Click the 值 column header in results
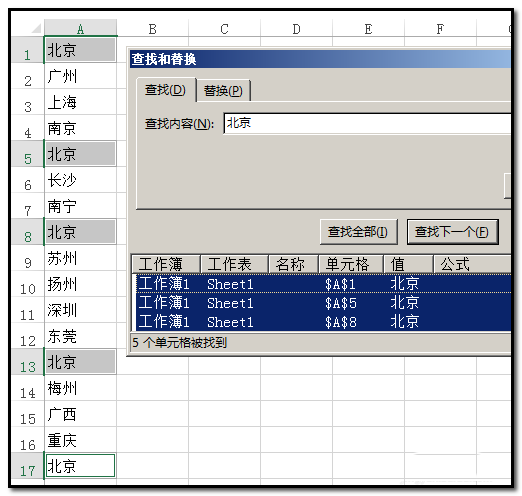Screen dimensions: 522x496 click(408, 264)
